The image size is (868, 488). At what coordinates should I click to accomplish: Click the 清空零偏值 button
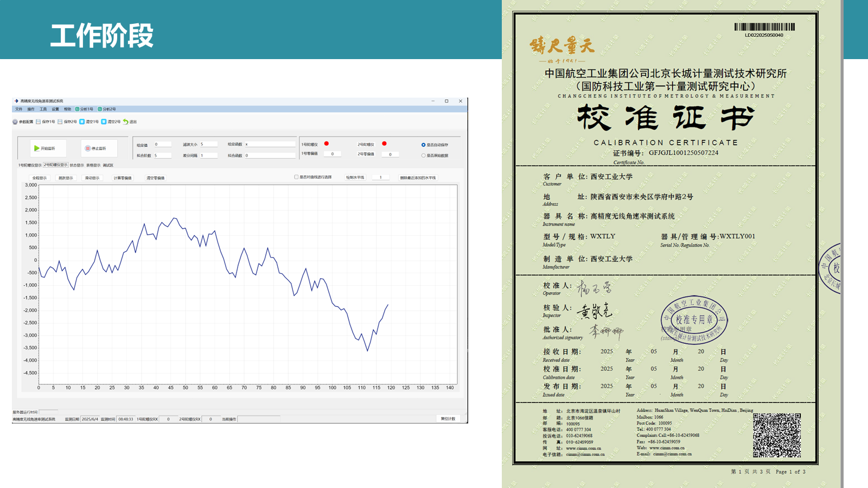155,178
